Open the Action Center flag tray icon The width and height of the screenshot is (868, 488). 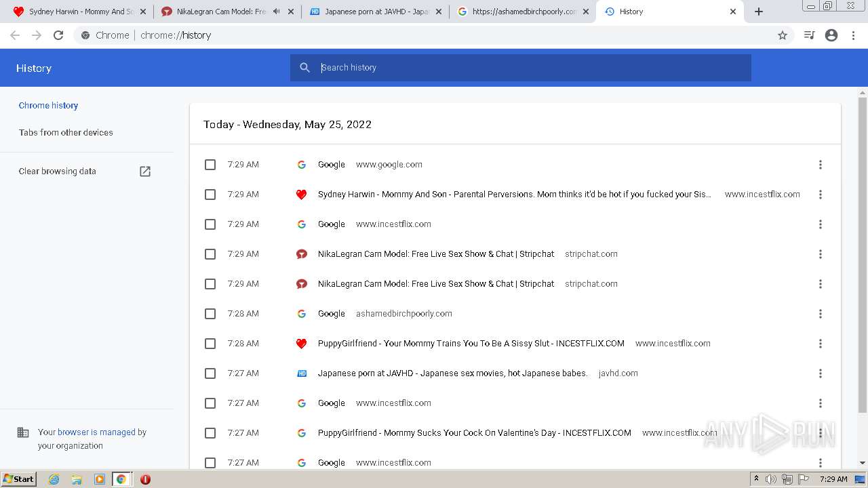tap(804, 479)
